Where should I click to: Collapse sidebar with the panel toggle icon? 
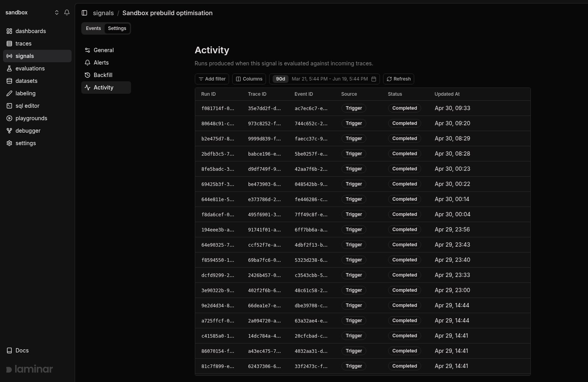(84, 13)
